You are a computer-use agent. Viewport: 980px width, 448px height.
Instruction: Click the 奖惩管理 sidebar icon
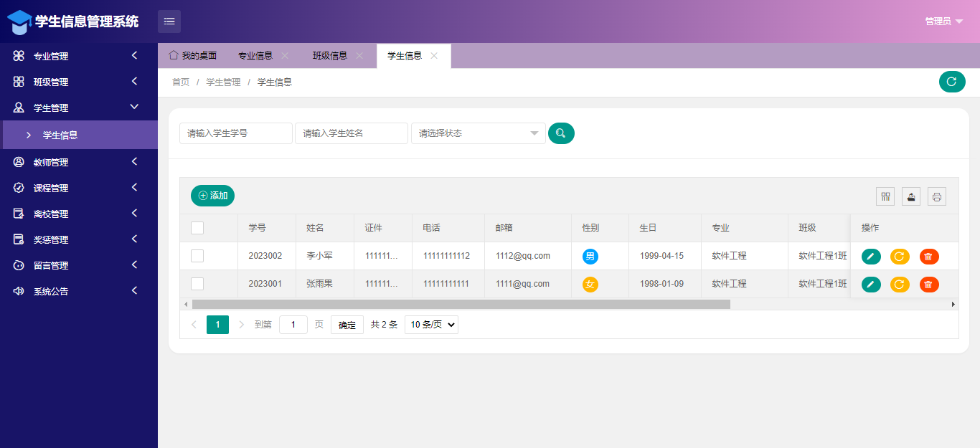click(19, 239)
